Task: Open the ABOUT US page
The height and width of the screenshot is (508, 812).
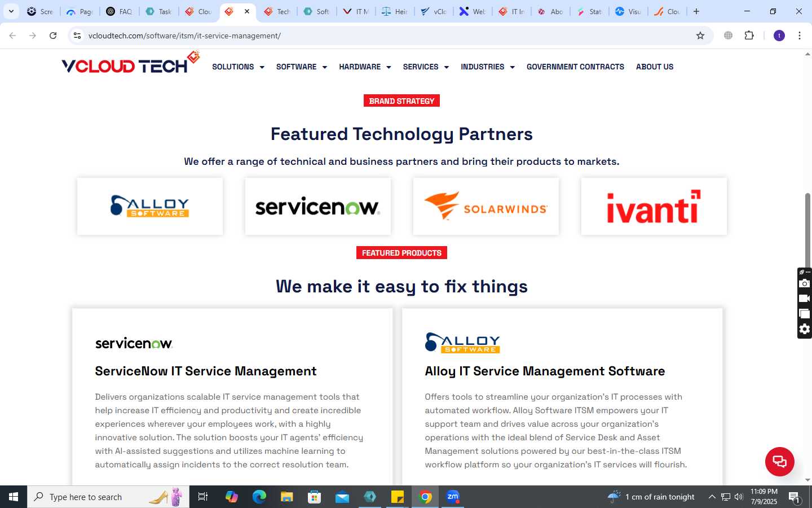Action: click(x=655, y=67)
